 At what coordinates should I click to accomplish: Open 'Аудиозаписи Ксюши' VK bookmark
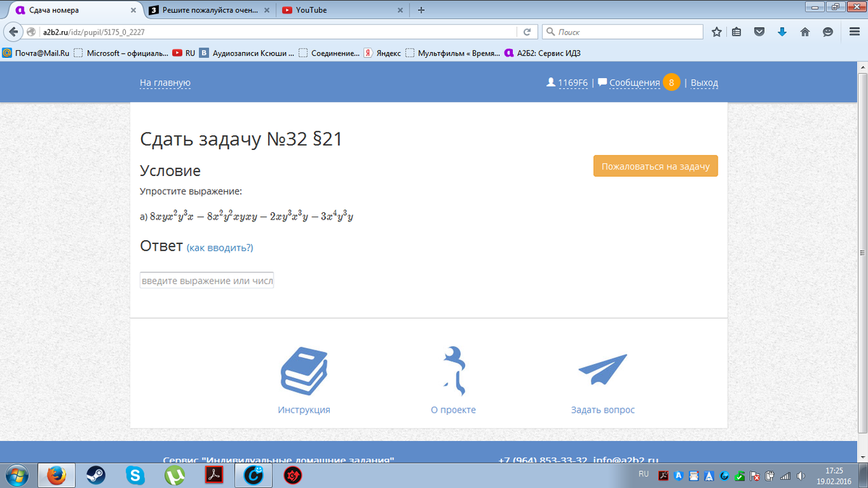coord(247,53)
